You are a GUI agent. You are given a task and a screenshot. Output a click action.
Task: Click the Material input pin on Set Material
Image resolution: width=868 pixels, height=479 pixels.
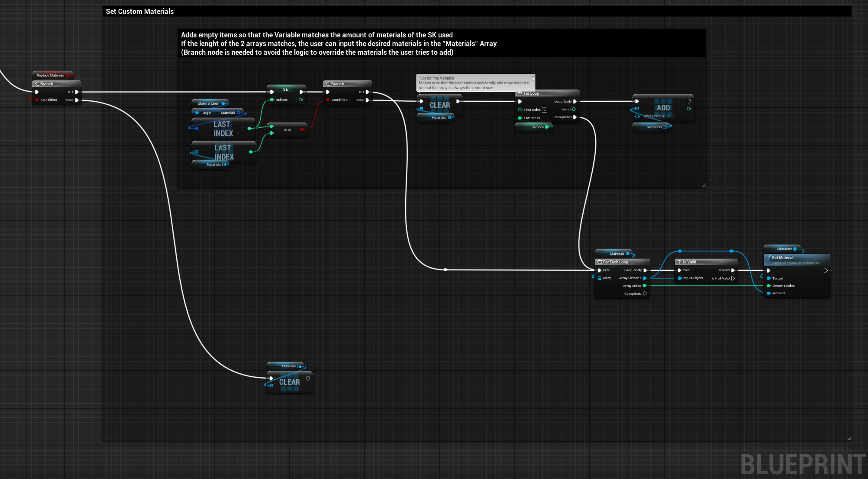(x=769, y=293)
